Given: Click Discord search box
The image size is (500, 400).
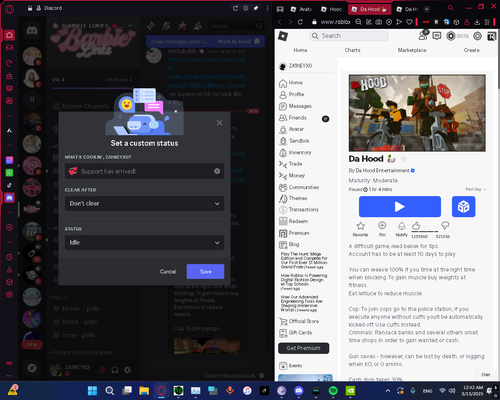Looking at the screenshot, I should [x=236, y=26].
